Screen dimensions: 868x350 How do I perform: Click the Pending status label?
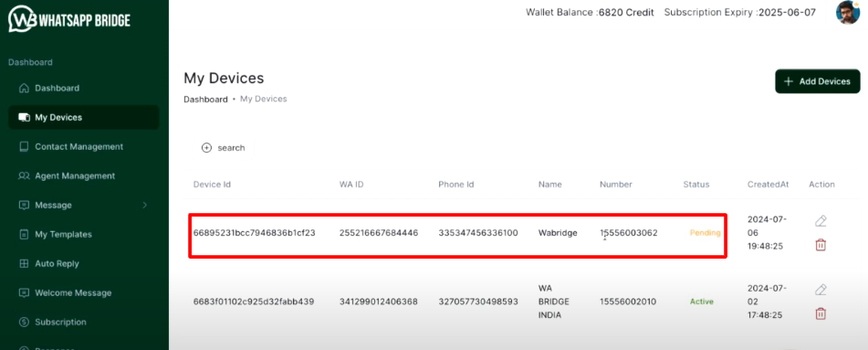(705, 233)
